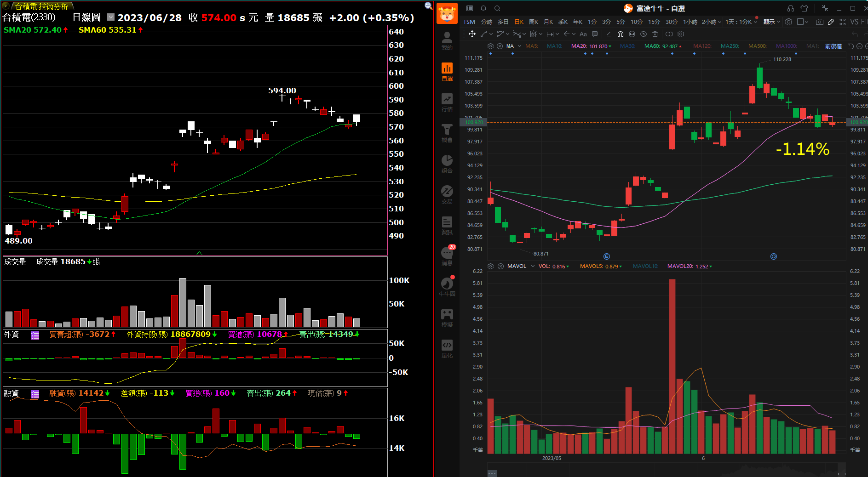The image size is (868, 477).
Task: Click the zoom magnifier on Taiwan chart
Action: [x=428, y=6]
